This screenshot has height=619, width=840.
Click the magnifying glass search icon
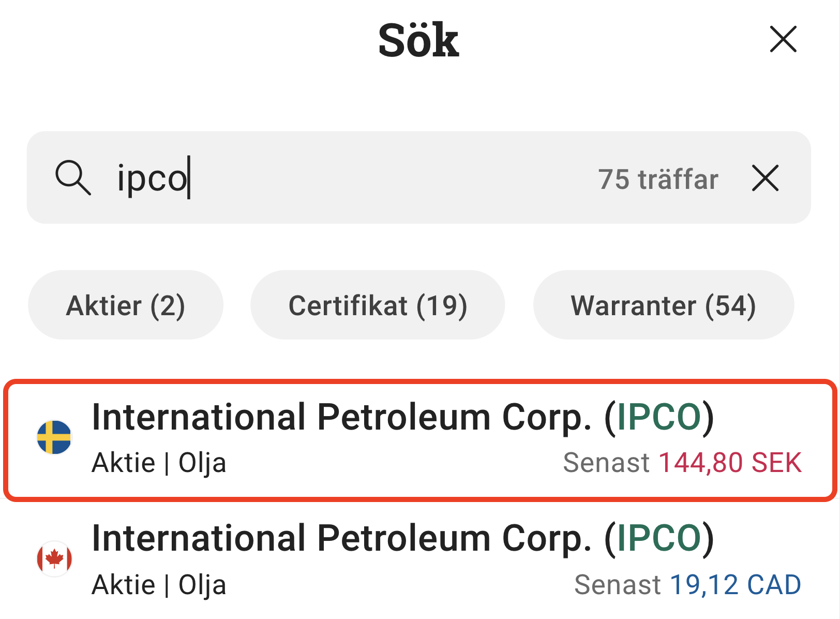point(73,178)
